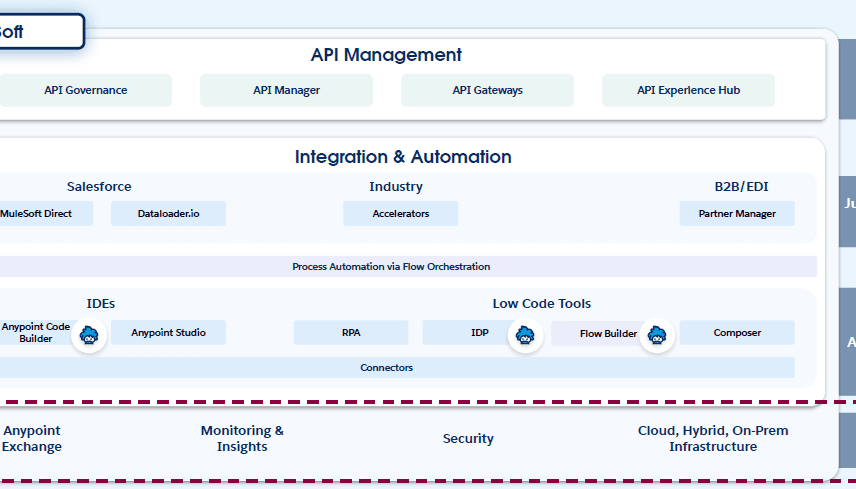Open Accelerators under Industry

point(400,213)
